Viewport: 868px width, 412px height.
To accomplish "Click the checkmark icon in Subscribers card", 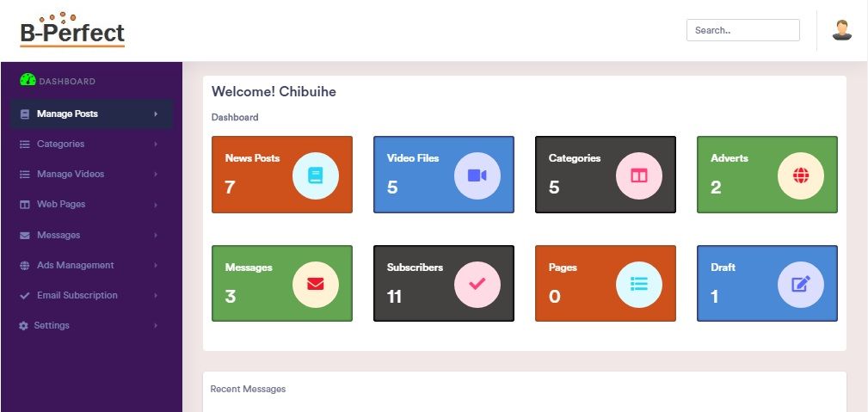I will [x=477, y=285].
